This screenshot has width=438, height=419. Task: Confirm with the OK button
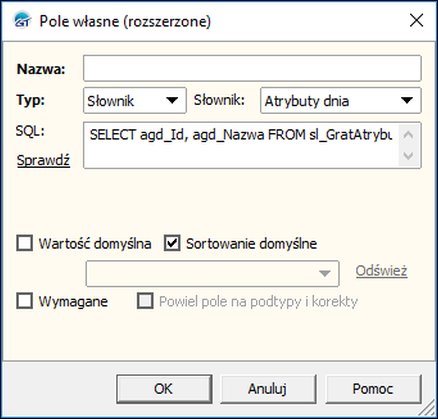164,389
